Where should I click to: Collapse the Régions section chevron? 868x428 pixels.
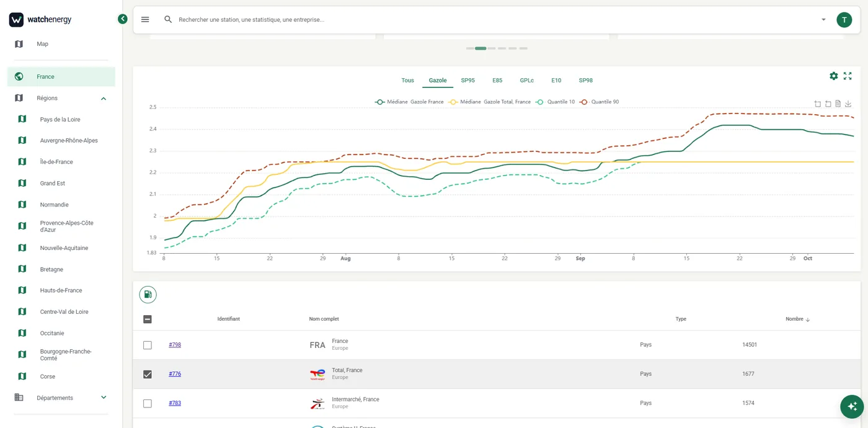pos(104,98)
